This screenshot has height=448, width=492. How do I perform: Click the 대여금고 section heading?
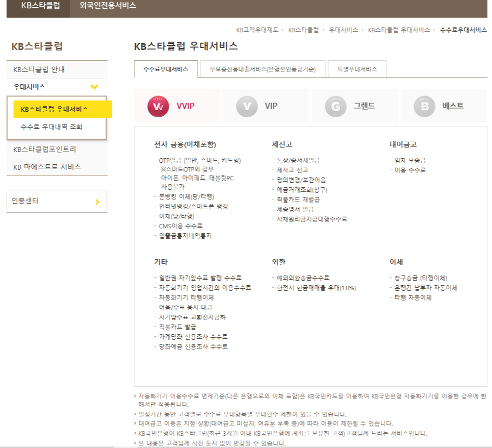[403, 145]
